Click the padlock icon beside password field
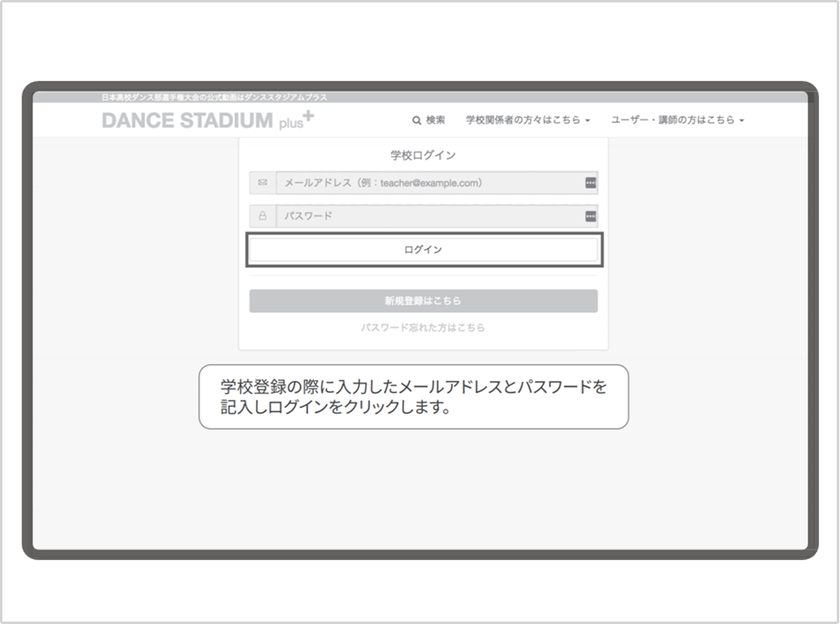The width and height of the screenshot is (840, 624). point(262,216)
